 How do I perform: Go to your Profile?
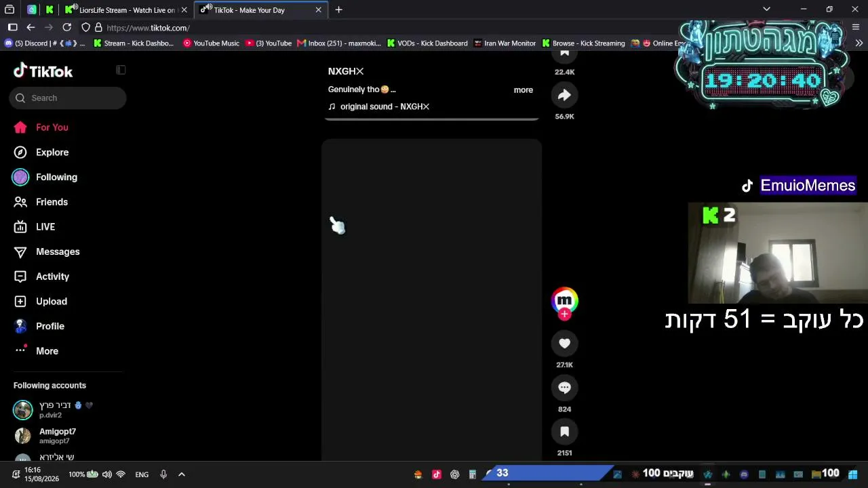[39, 326]
